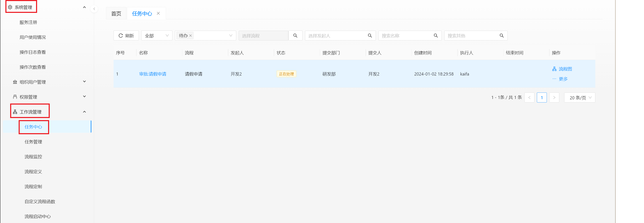
Task: Open 任务管理 in the sidebar
Action: tap(33, 142)
